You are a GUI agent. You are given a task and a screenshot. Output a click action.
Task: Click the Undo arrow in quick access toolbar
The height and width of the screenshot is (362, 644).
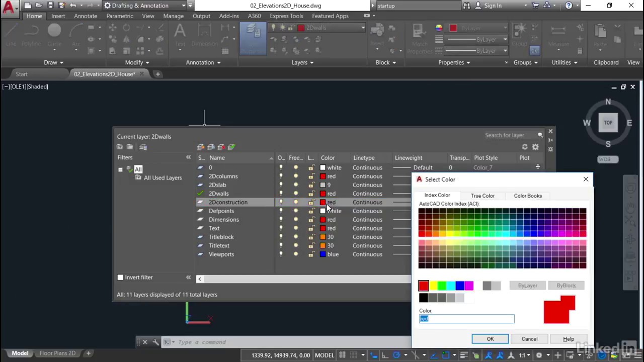point(72,6)
